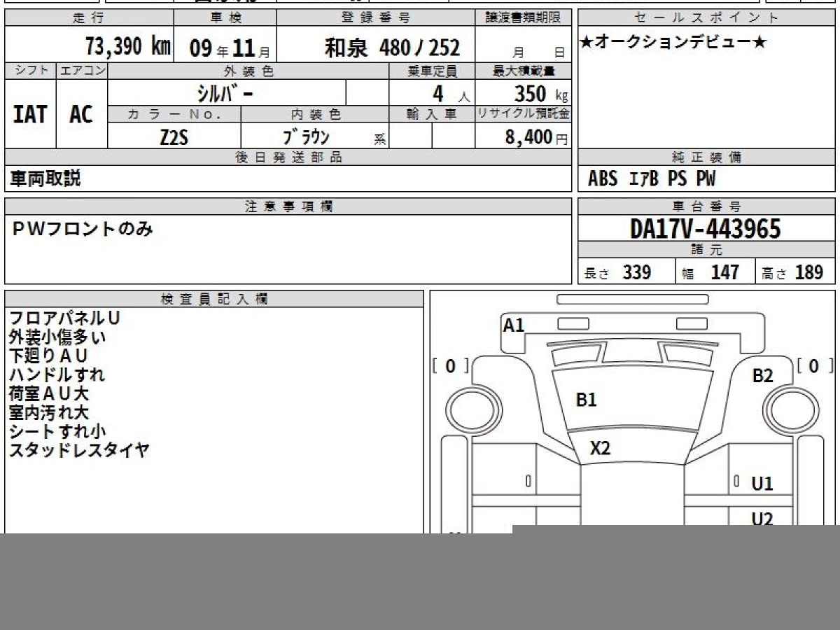Image resolution: width=840 pixels, height=630 pixels.
Task: Select the IAT shift type cell
Action: pyautogui.click(x=30, y=114)
